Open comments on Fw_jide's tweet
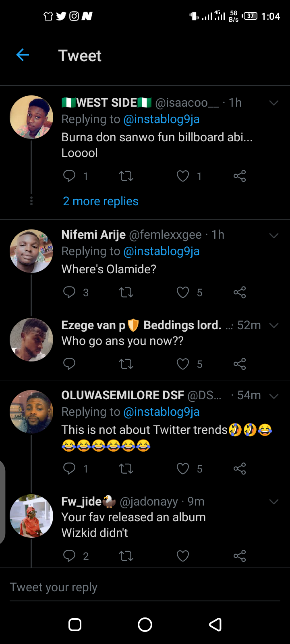Image resolution: width=290 pixels, height=644 pixels. coord(69,556)
